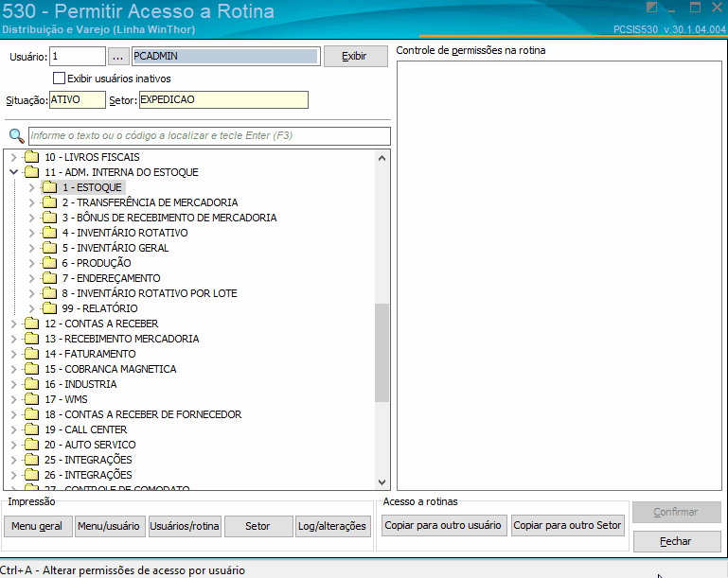
Task: Expand 10 - LIVROS FISCAIS node
Action: [14, 157]
